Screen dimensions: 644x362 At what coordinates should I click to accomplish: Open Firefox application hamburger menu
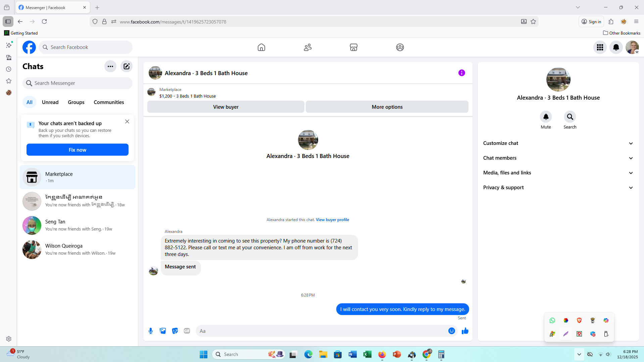pyautogui.click(x=636, y=21)
